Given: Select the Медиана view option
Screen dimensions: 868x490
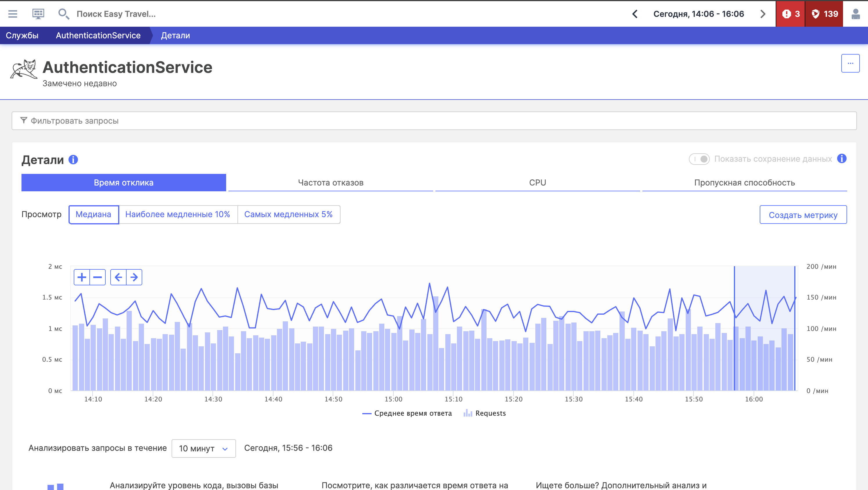Looking at the screenshot, I should tap(93, 214).
